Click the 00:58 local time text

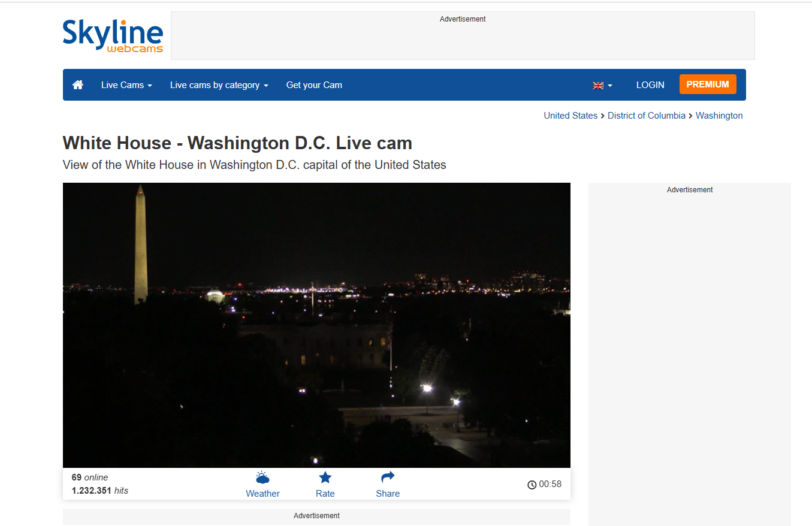coord(550,484)
